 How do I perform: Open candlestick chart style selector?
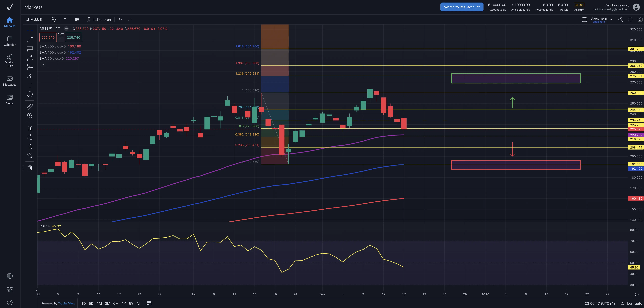pyautogui.click(x=77, y=19)
